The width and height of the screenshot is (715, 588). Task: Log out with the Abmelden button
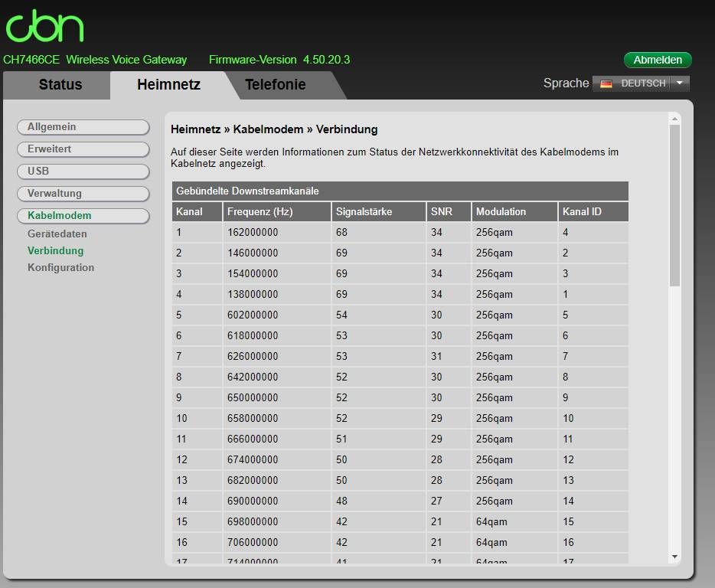click(x=658, y=60)
